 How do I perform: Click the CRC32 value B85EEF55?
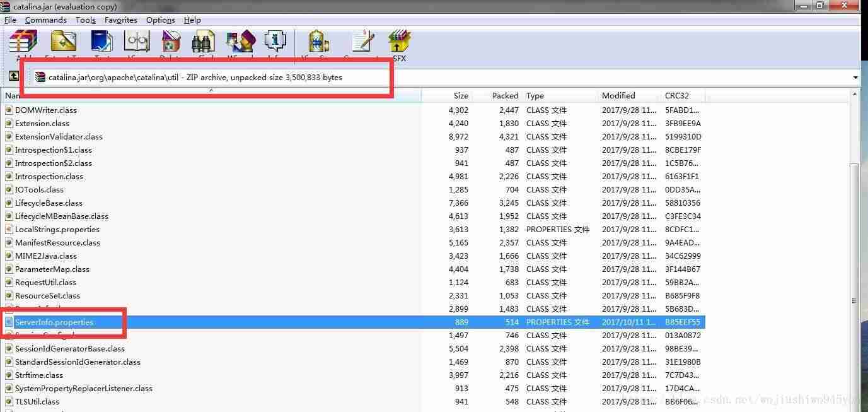[683, 322]
